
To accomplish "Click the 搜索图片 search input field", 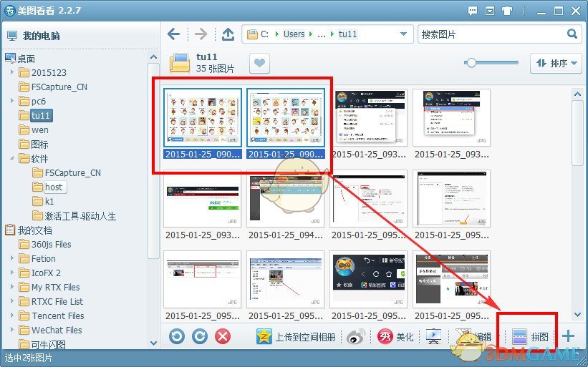I will (x=491, y=34).
